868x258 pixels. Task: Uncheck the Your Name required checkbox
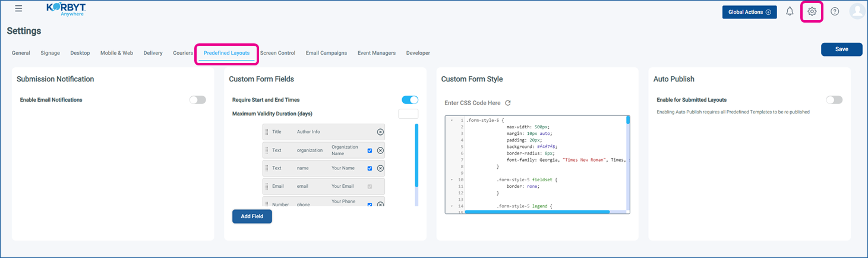pyautogui.click(x=370, y=168)
